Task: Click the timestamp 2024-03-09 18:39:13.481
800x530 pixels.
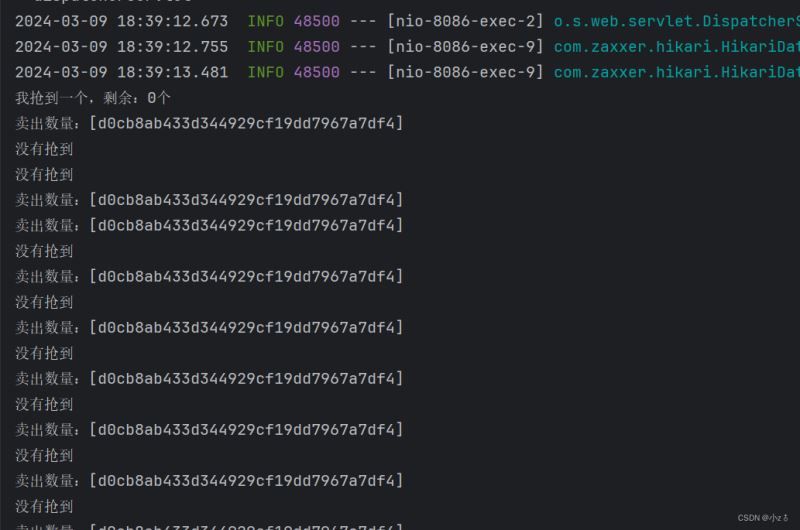Action: (121, 72)
